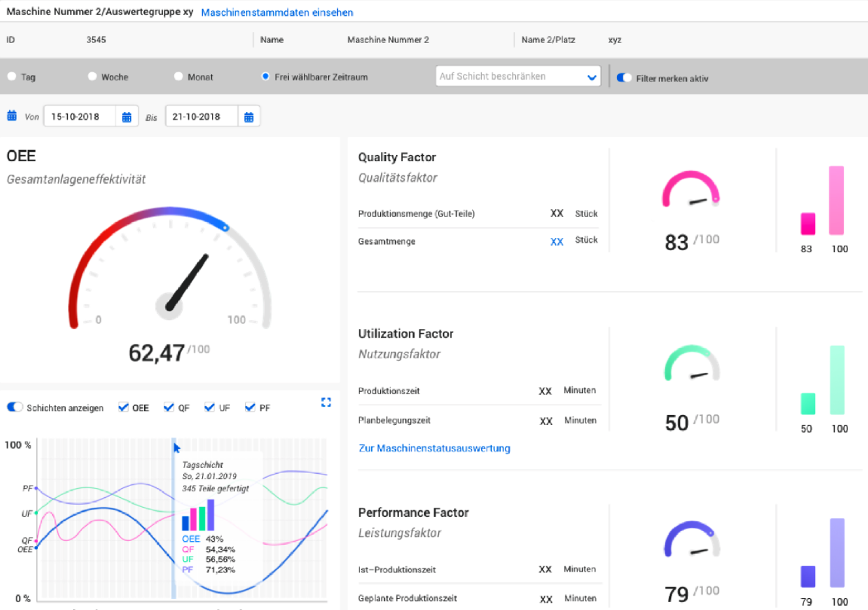Click the OEE value 62,47
Image resolution: width=868 pixels, height=610 pixels.
(157, 353)
